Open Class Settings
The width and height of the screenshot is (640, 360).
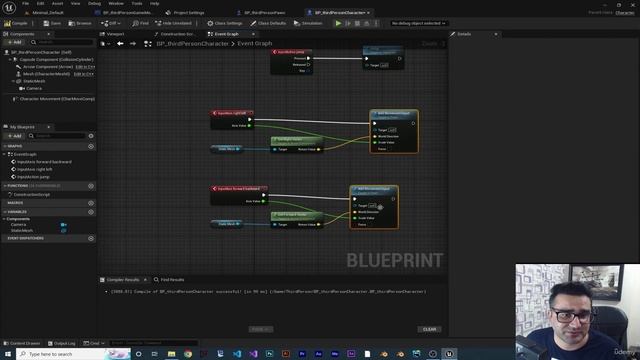pyautogui.click(x=224, y=23)
